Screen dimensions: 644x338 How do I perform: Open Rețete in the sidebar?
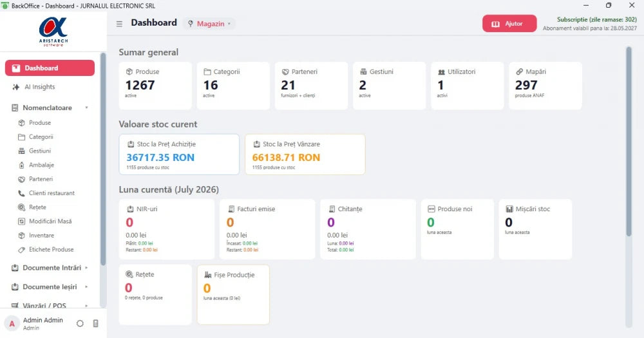tap(37, 207)
